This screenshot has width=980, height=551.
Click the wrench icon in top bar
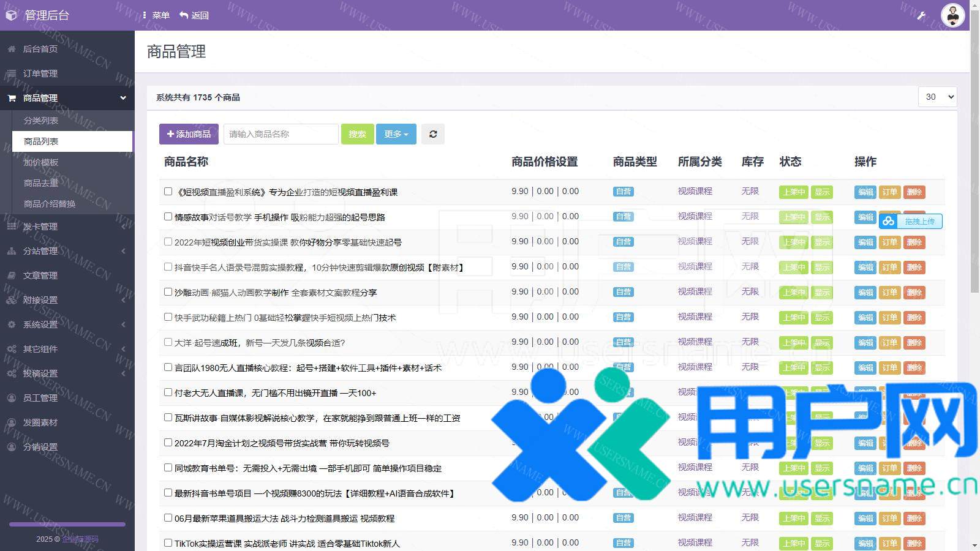[921, 15]
